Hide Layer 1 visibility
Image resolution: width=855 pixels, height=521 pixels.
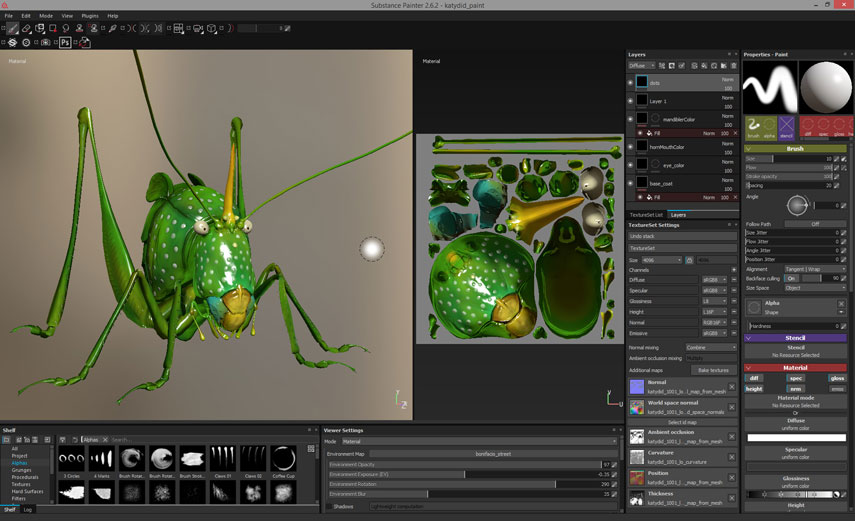[x=630, y=101]
